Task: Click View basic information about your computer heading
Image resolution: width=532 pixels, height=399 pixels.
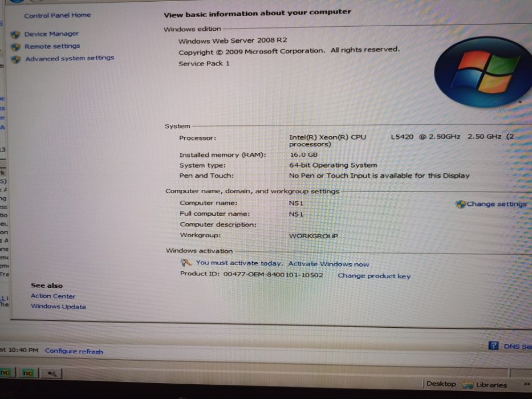Action: (258, 13)
